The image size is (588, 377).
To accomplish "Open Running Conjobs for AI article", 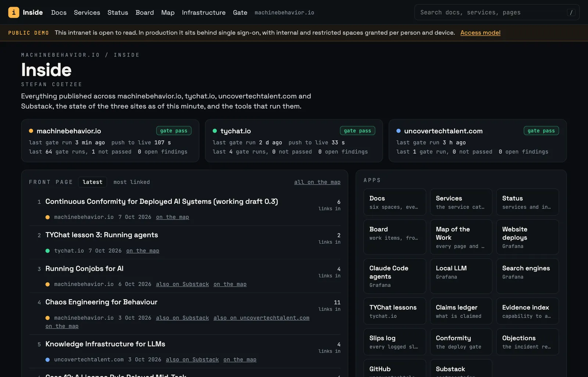I will 85,269.
